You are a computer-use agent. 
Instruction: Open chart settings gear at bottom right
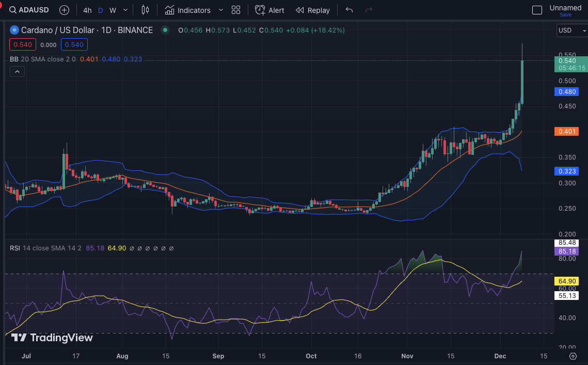click(573, 356)
